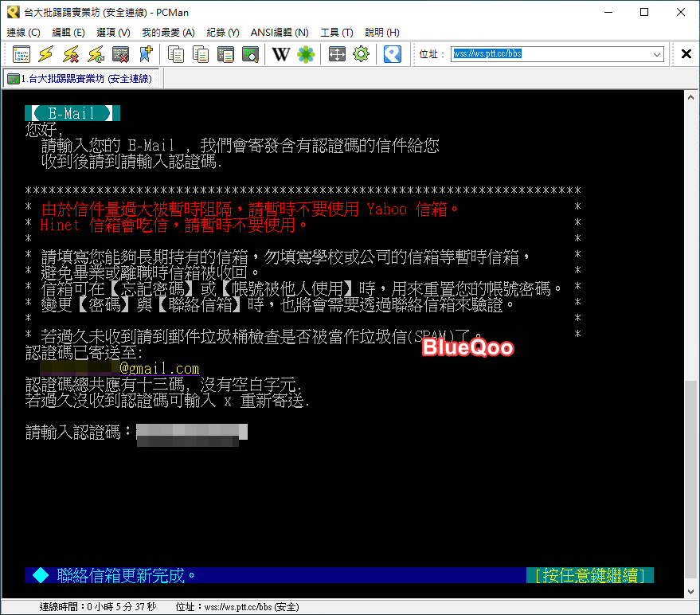
Task: Expand the address bar dropdown arrow
Action: click(x=657, y=54)
